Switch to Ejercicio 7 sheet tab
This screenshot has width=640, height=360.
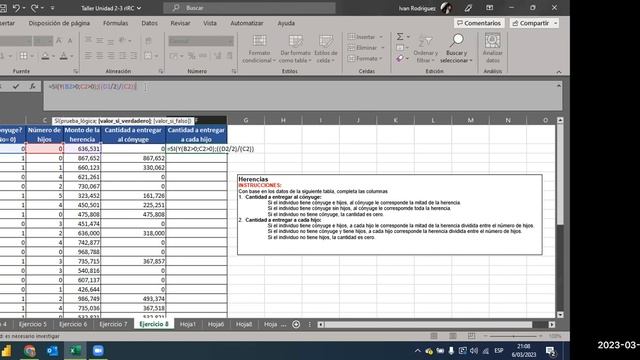click(x=113, y=324)
